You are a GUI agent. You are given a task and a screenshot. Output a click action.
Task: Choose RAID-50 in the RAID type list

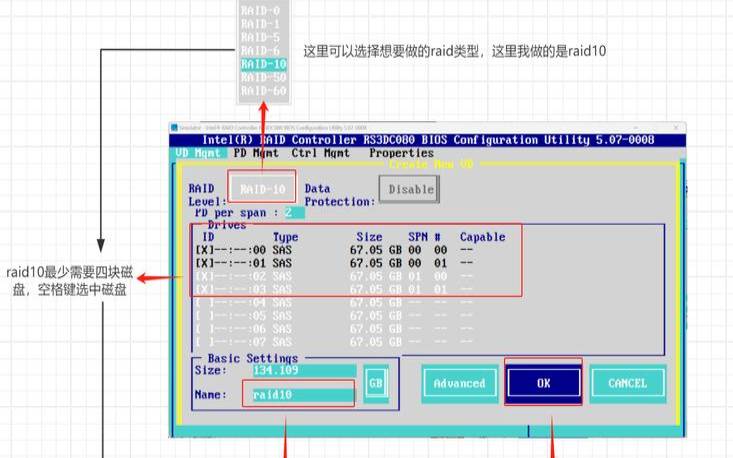click(x=264, y=77)
